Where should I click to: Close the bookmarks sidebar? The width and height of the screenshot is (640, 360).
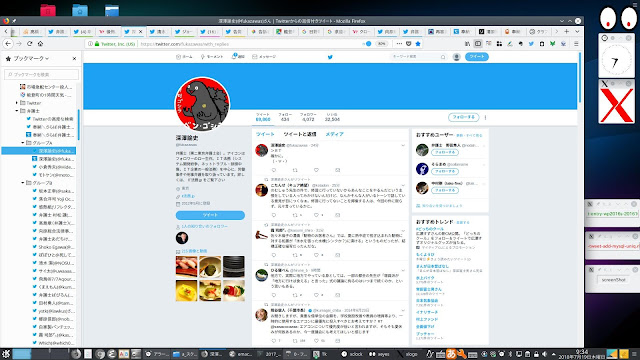pos(74,59)
